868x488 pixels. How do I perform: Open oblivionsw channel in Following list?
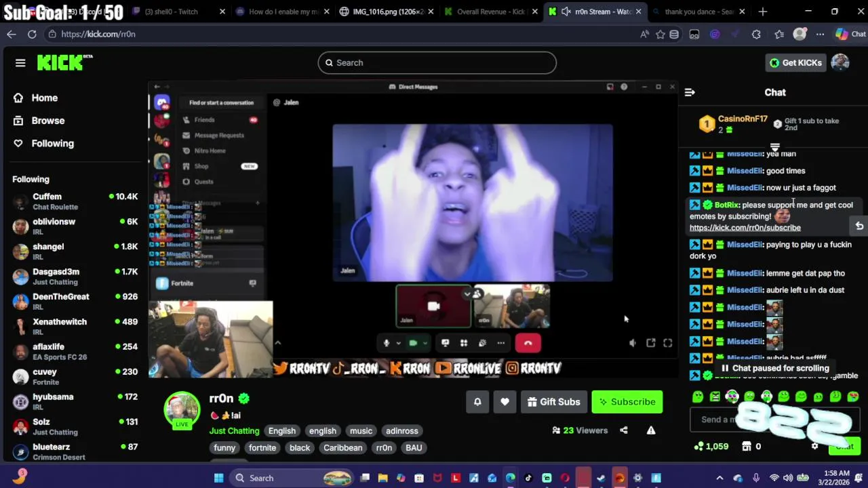tap(75, 226)
